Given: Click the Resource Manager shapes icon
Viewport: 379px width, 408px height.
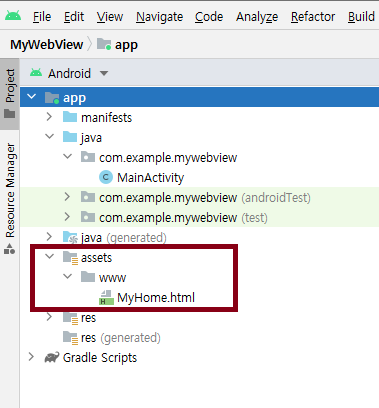Looking at the screenshot, I should click(10, 249).
